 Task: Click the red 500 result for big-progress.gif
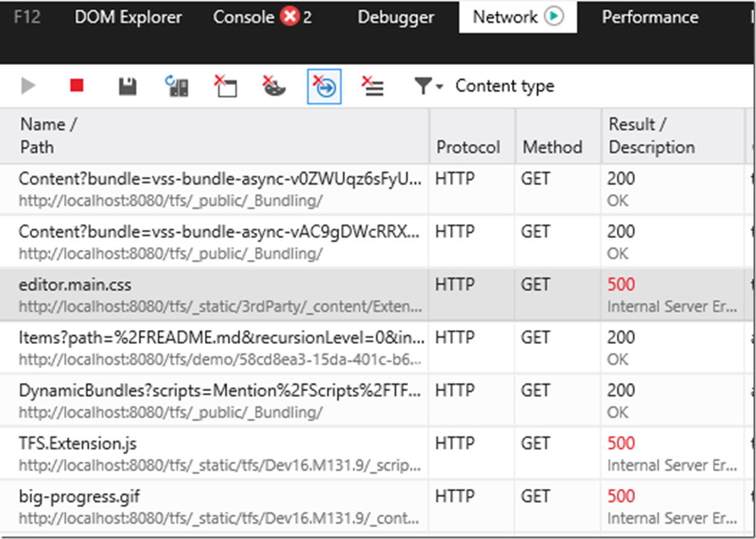tap(622, 496)
